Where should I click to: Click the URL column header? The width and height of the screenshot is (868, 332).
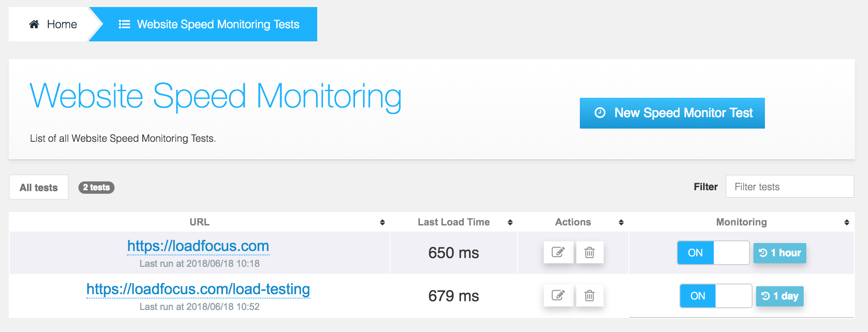(200, 222)
